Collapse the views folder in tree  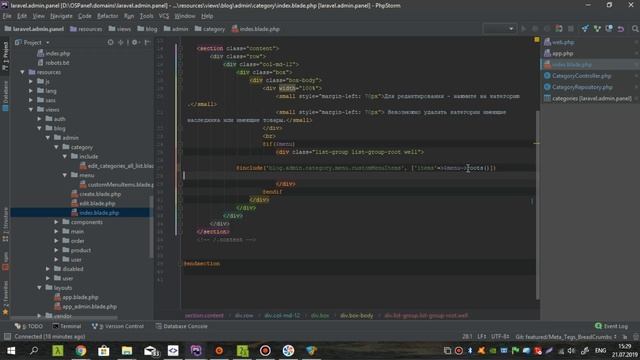31,110
